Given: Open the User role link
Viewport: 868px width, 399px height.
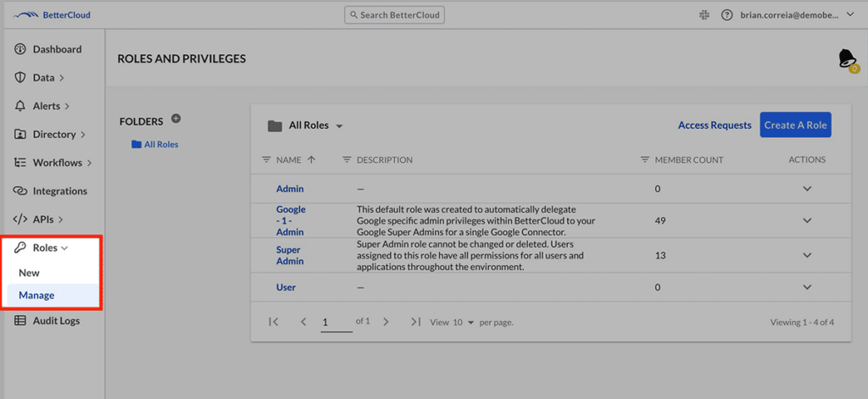Looking at the screenshot, I should (287, 287).
